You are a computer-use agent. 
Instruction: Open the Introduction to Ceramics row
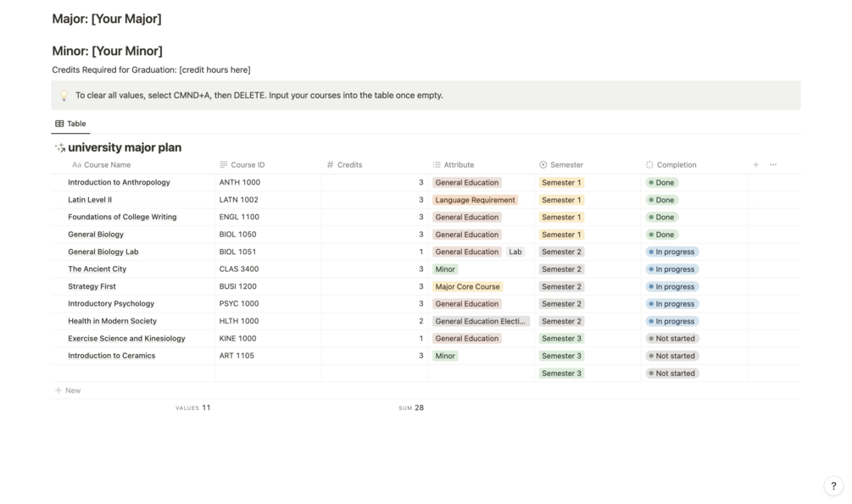point(111,357)
